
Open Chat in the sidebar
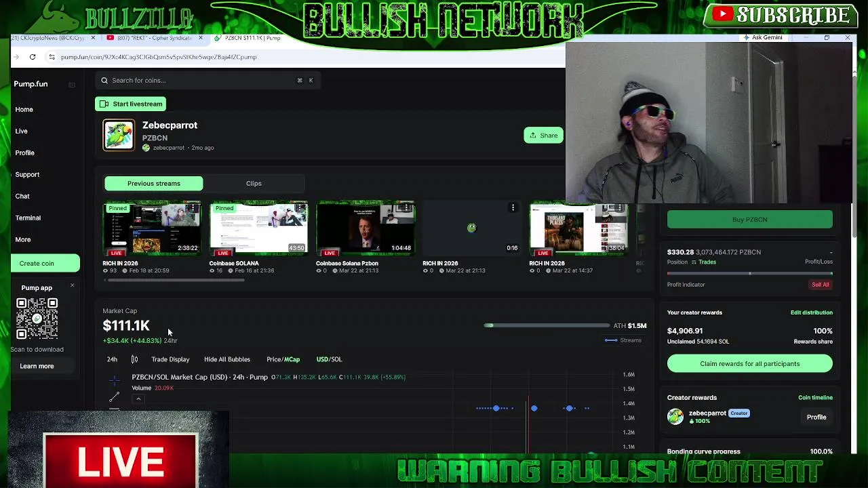22,196
